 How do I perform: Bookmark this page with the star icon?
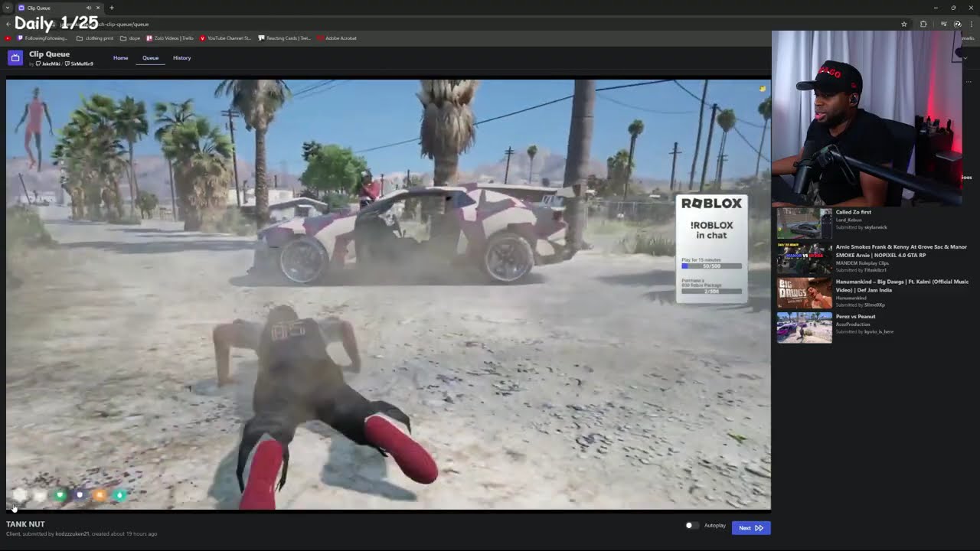click(904, 24)
